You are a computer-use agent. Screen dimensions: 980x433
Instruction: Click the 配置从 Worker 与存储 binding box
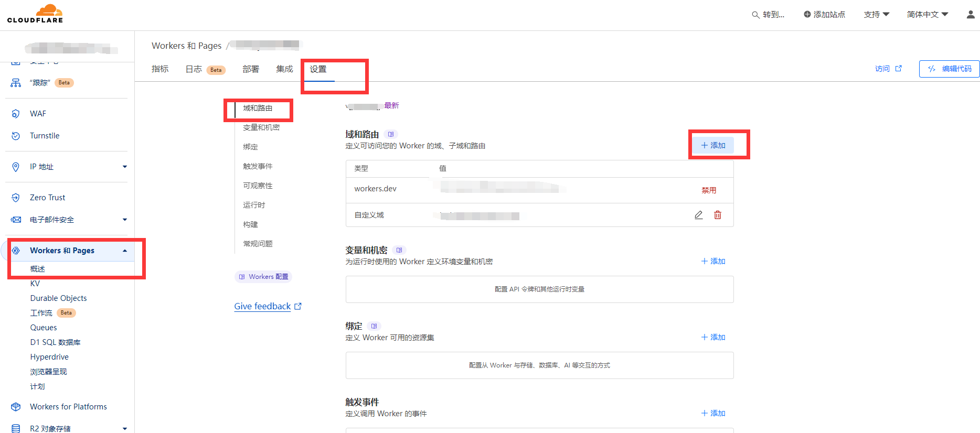(539, 365)
